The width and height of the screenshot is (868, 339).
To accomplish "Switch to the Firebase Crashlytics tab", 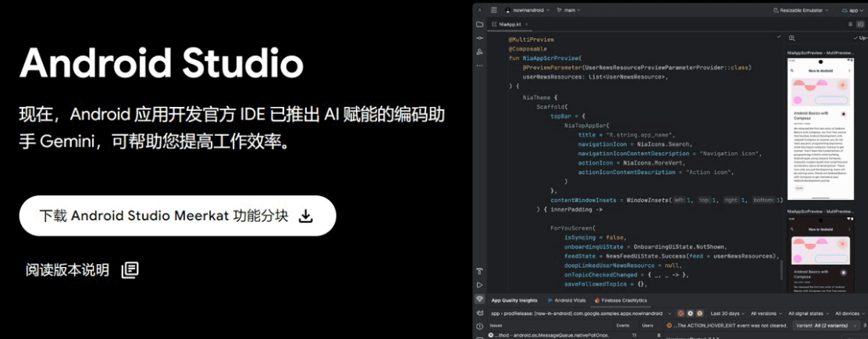I will click(x=621, y=300).
